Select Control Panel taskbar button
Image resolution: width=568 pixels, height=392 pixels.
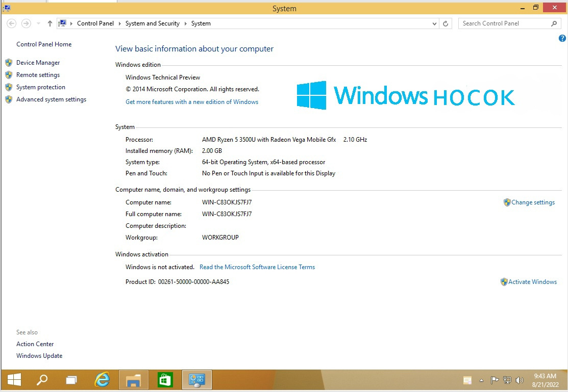[196, 380]
